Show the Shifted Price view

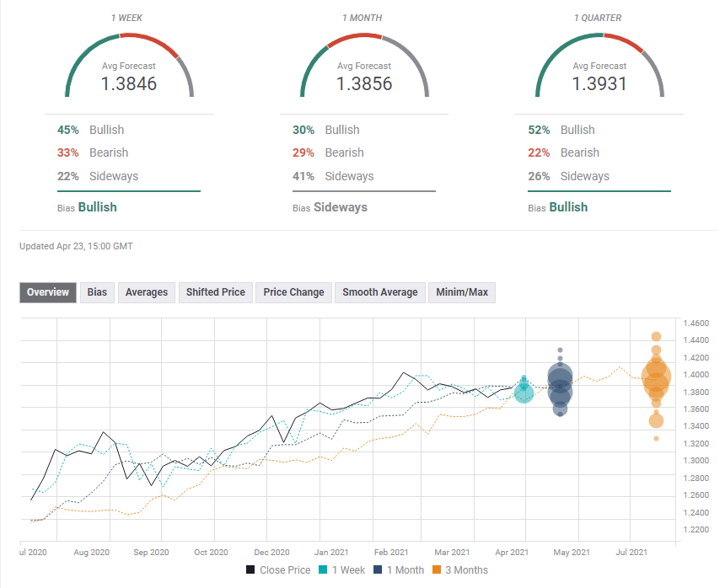click(x=215, y=292)
